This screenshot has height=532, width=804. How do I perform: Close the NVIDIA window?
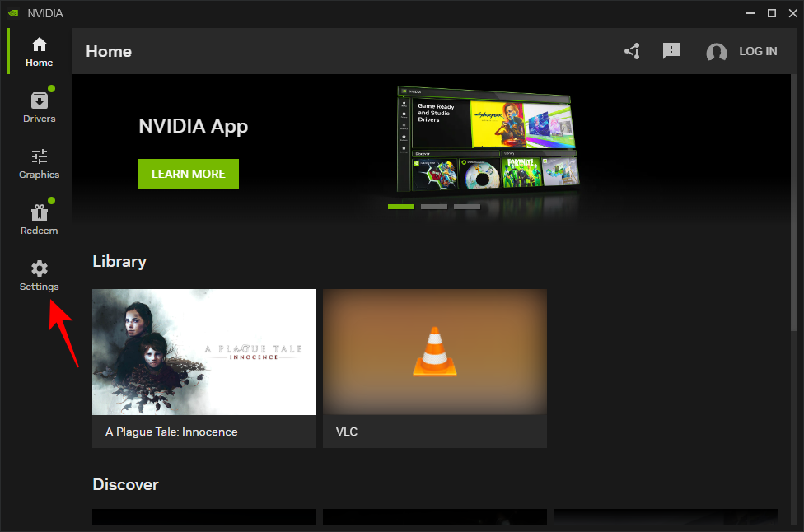(x=792, y=13)
